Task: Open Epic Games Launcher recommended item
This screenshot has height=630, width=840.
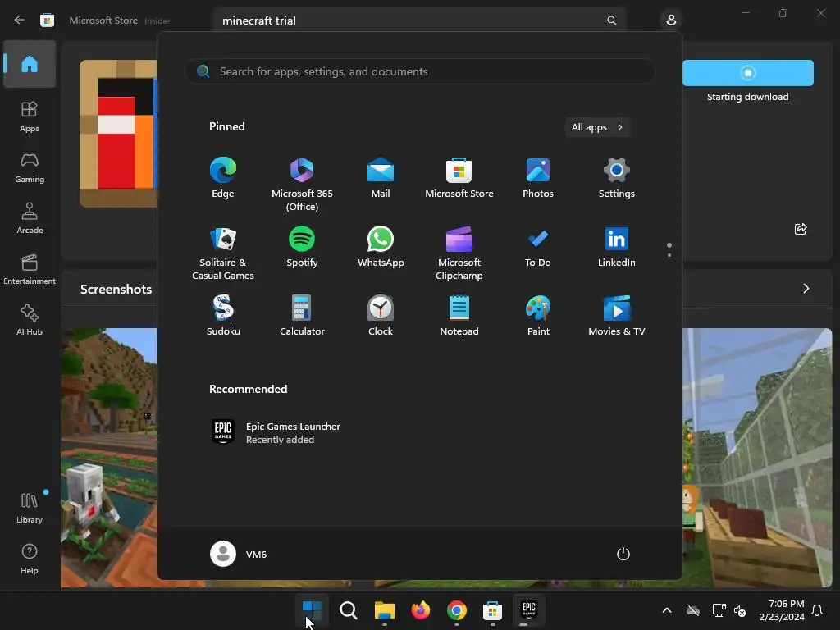Action: [x=276, y=432]
